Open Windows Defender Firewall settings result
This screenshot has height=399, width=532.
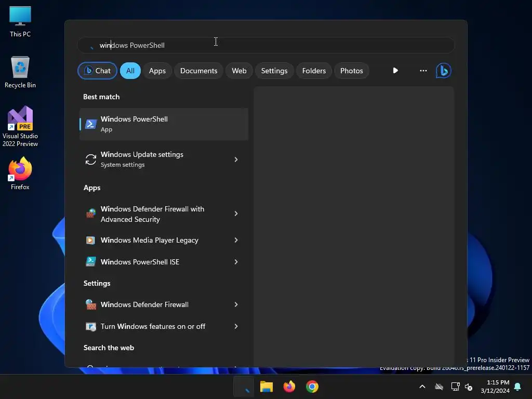[164, 304]
